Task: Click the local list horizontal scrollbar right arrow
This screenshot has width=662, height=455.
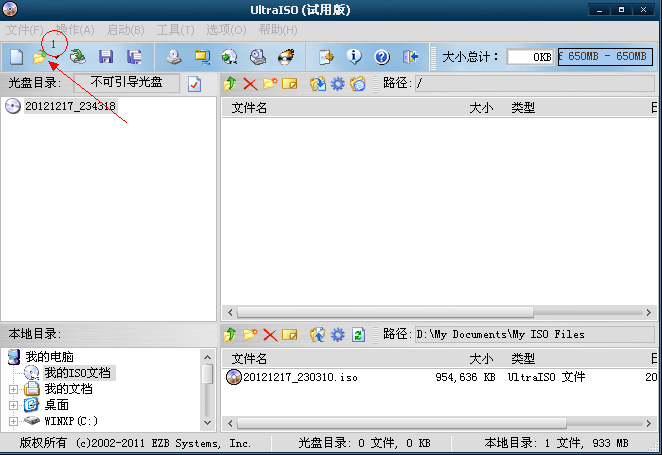Action: [x=648, y=423]
